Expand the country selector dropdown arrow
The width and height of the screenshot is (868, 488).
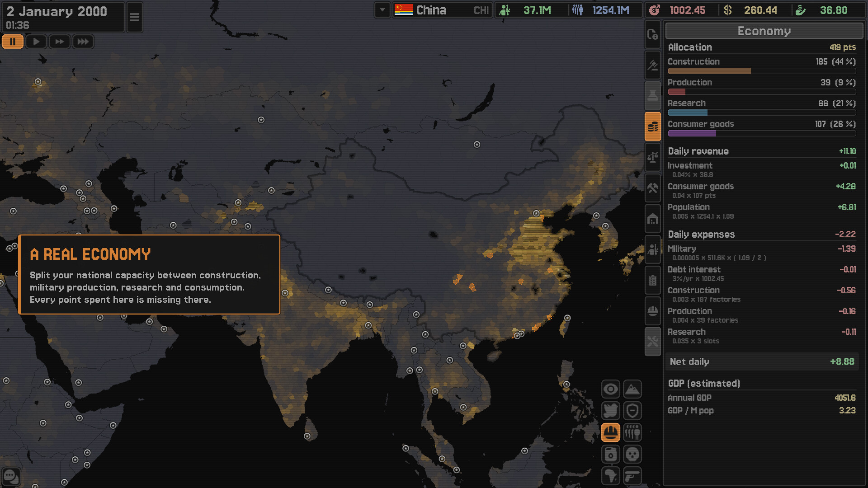pos(382,10)
